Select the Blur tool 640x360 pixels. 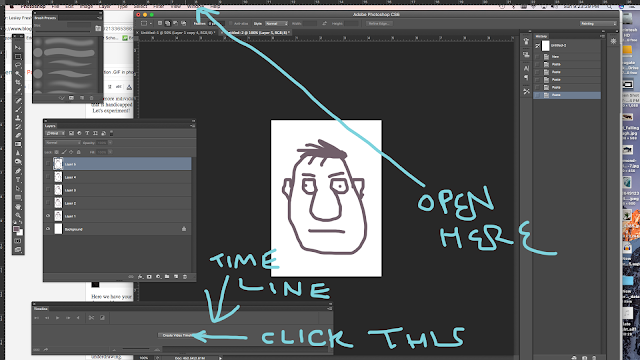click(18, 153)
